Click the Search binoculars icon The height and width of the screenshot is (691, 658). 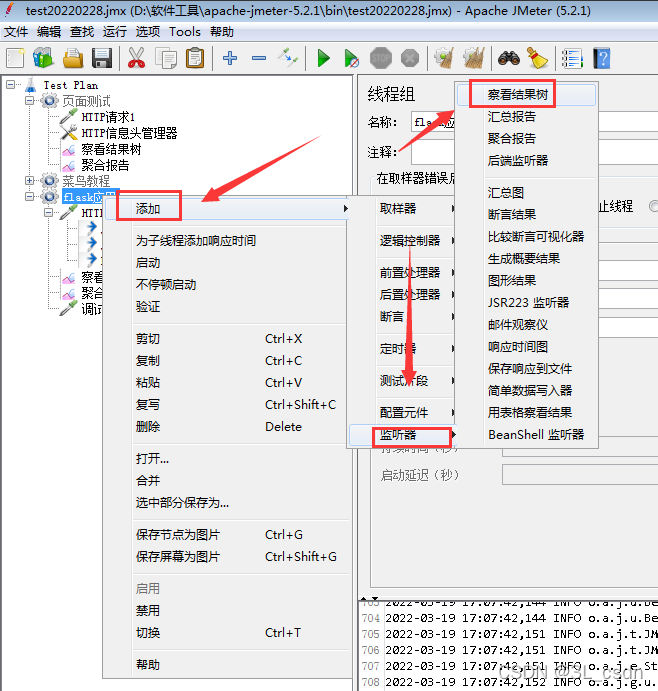tap(509, 58)
